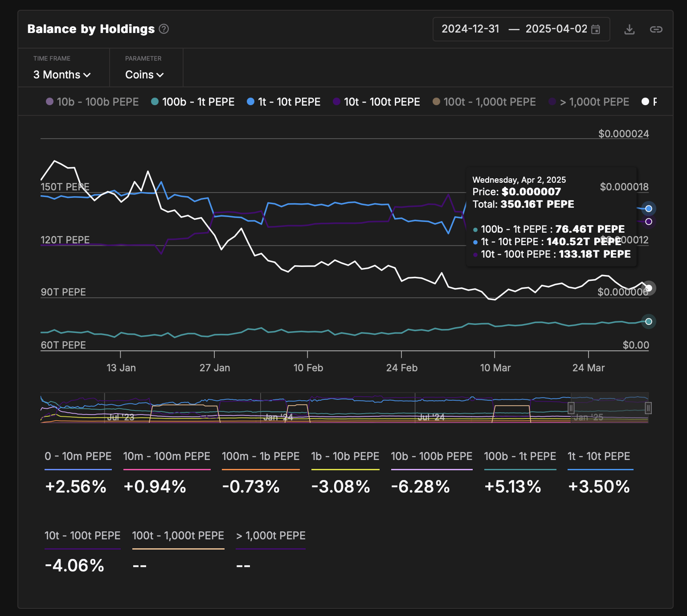Click the 27 Jan axis label
Image resolution: width=687 pixels, height=616 pixels.
click(215, 368)
